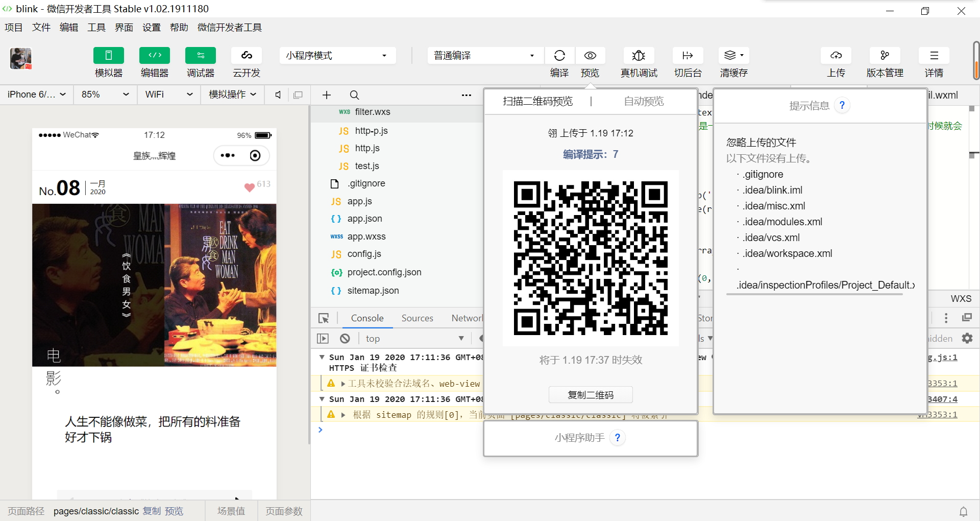Open file tree more options menu
Screen dimensions: 980x521
[467, 95]
